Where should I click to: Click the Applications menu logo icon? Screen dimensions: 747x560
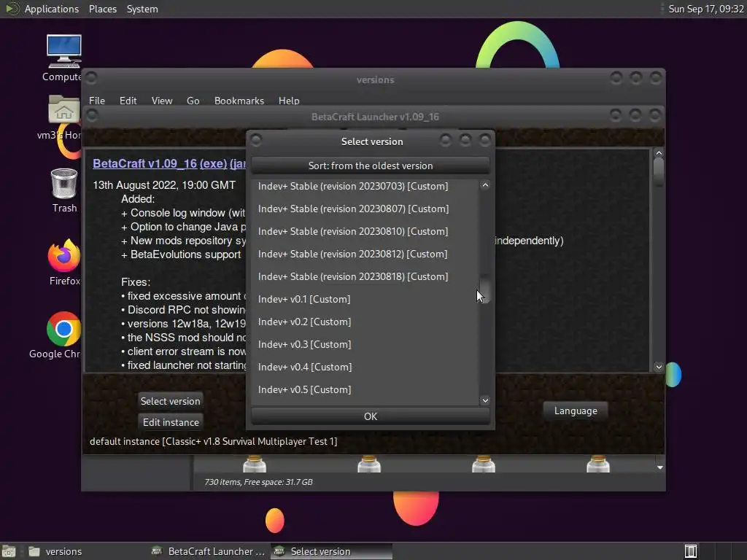pyautogui.click(x=12, y=9)
